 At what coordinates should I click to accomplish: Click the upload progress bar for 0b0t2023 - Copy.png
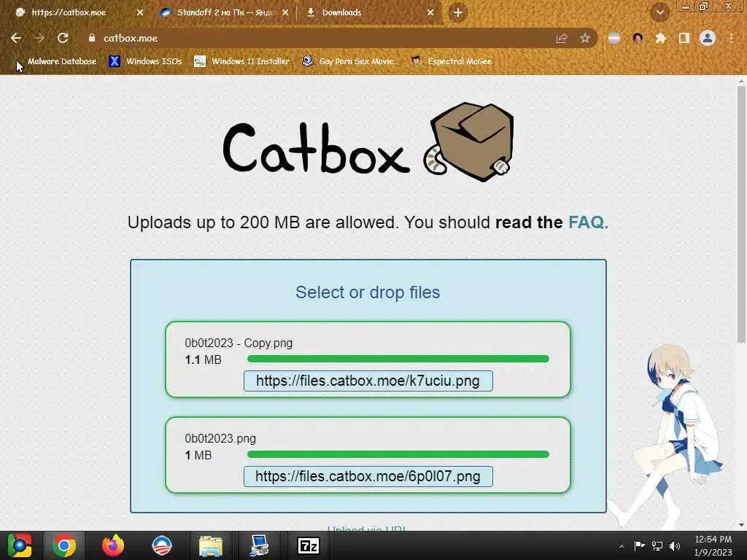[398, 359]
